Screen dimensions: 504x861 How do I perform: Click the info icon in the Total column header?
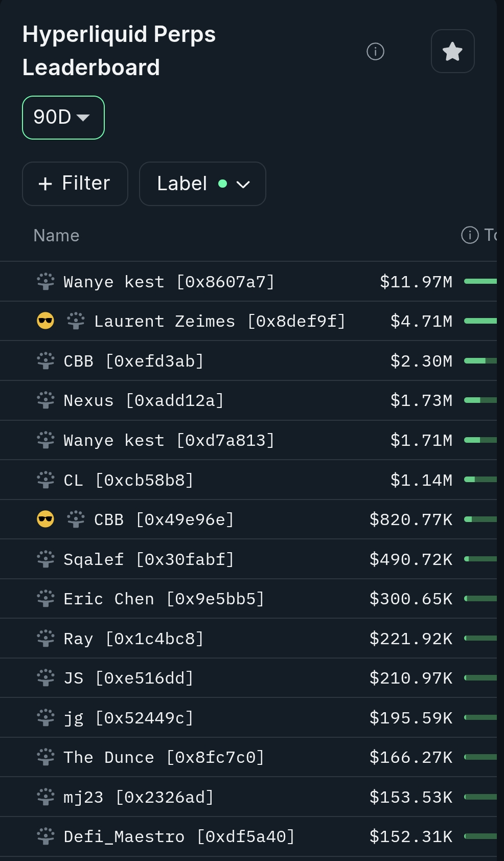pyautogui.click(x=470, y=235)
